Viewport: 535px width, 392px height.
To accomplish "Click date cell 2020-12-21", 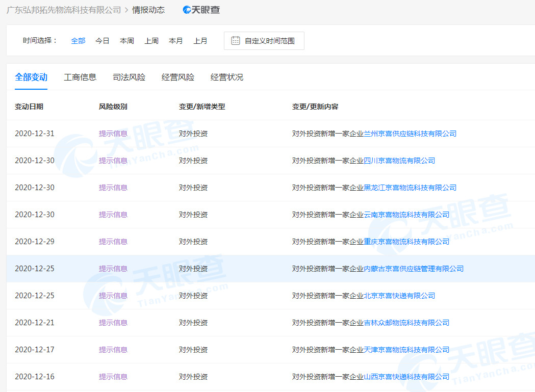I will point(35,322).
